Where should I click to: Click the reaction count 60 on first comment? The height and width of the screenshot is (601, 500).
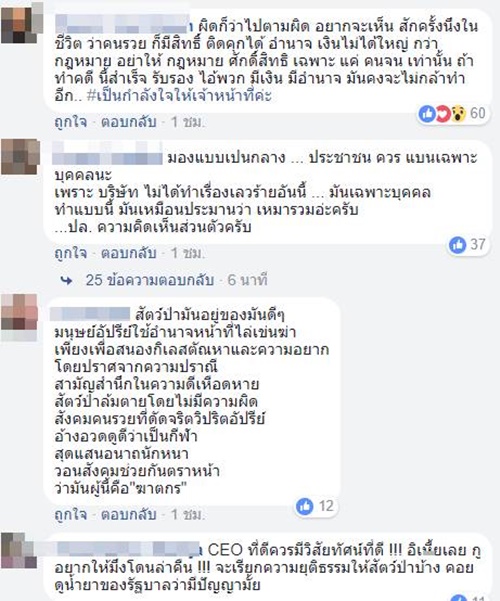pos(478,113)
